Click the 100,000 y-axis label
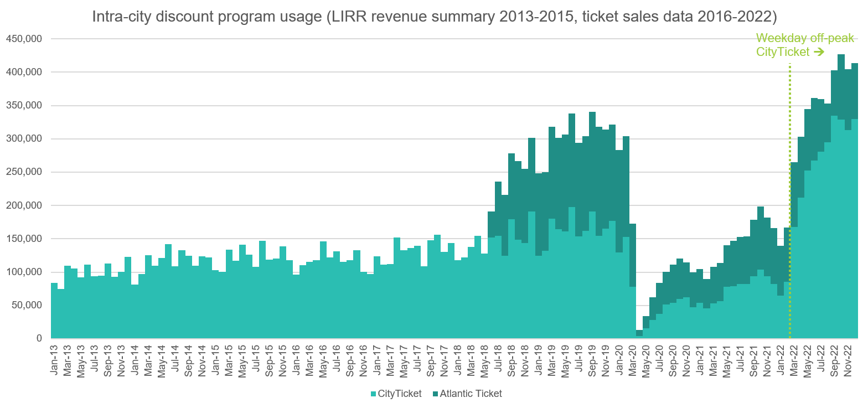Image resolution: width=868 pixels, height=408 pixels. point(24,272)
